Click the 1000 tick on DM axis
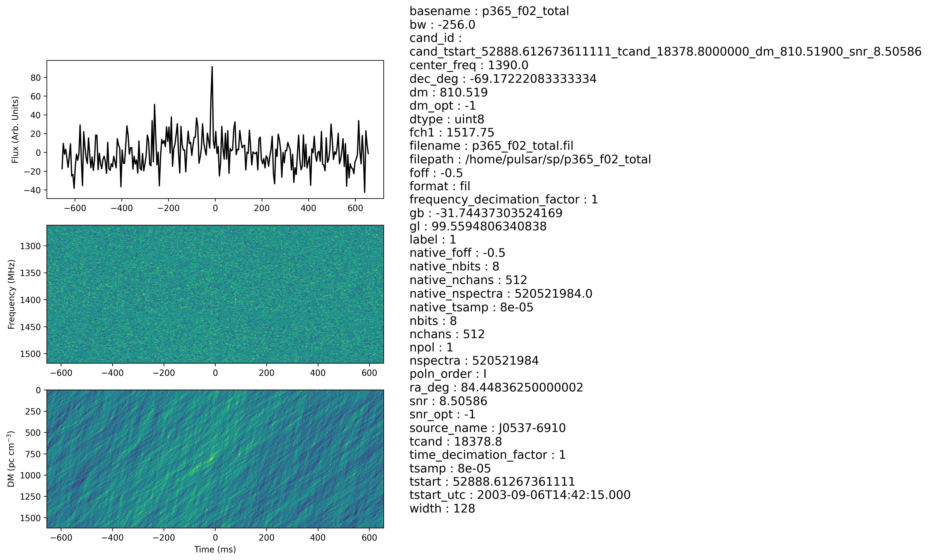 (x=30, y=475)
